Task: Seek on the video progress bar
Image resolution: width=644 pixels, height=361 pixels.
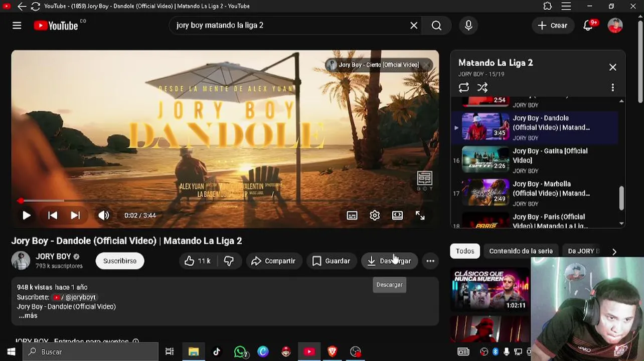Action: pyautogui.click(x=225, y=201)
